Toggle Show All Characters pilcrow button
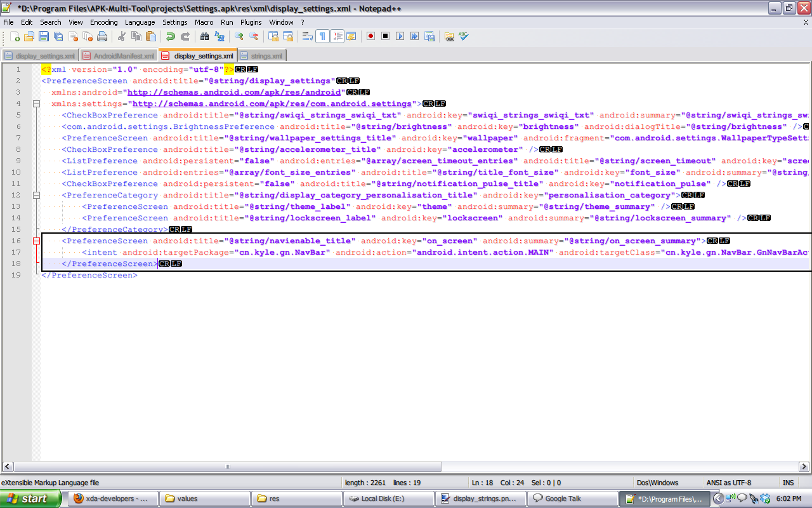Viewport: 812px width, 508px height. (322, 36)
